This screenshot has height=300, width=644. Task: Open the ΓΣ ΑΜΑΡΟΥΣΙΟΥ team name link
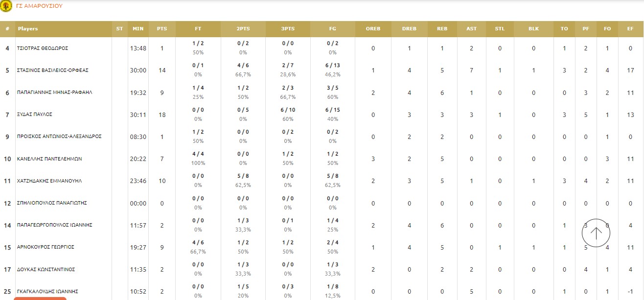[x=39, y=6]
